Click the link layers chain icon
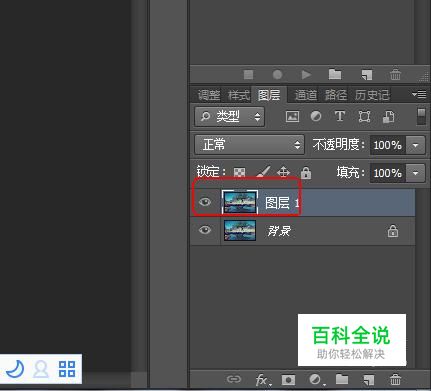The image size is (431, 391). 233,379
